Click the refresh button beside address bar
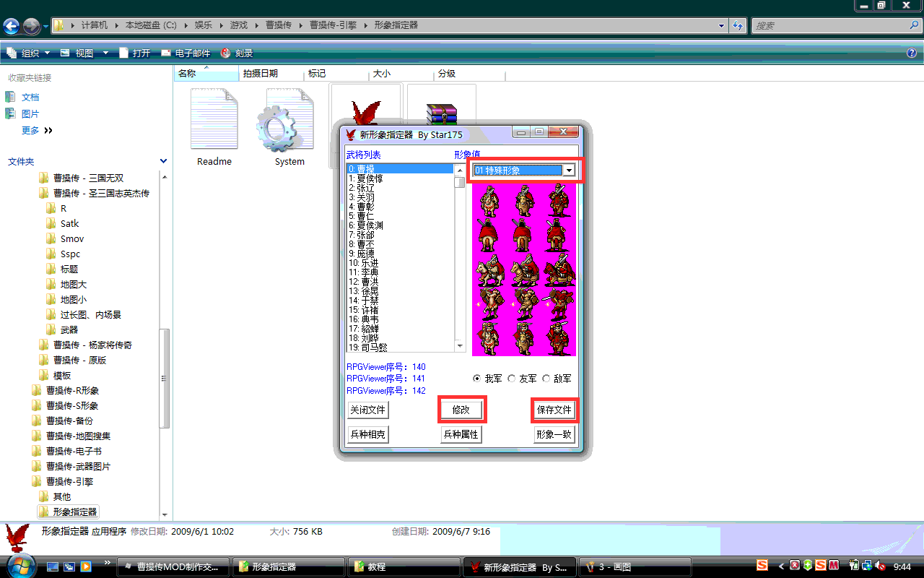This screenshot has height=578, width=924. pos(738,26)
